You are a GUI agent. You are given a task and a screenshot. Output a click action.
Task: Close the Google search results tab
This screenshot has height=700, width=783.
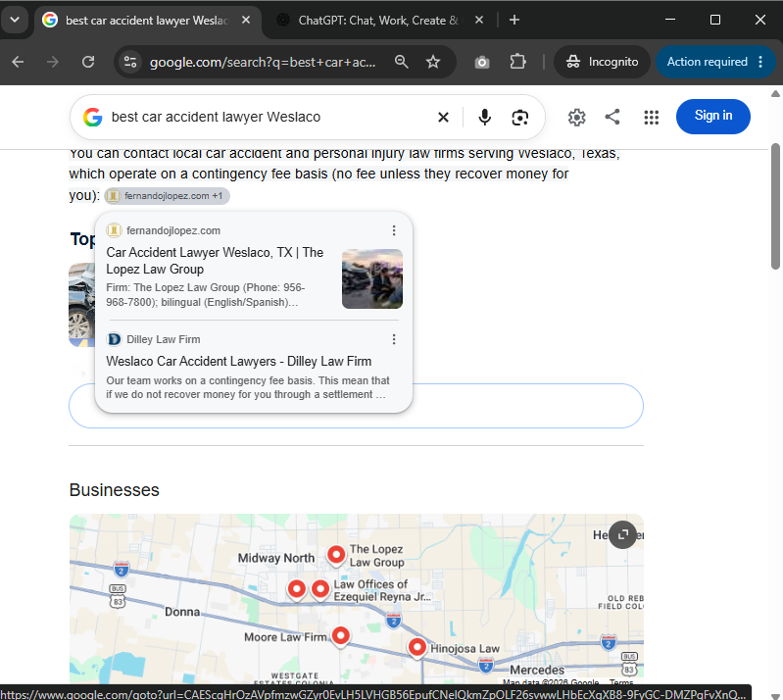coord(246,20)
